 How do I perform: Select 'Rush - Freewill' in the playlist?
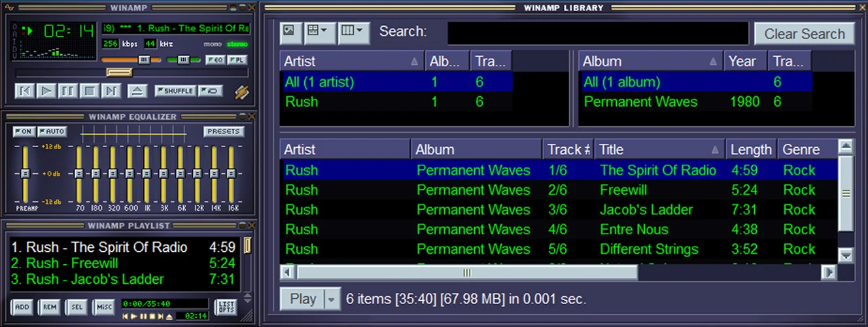(122, 264)
